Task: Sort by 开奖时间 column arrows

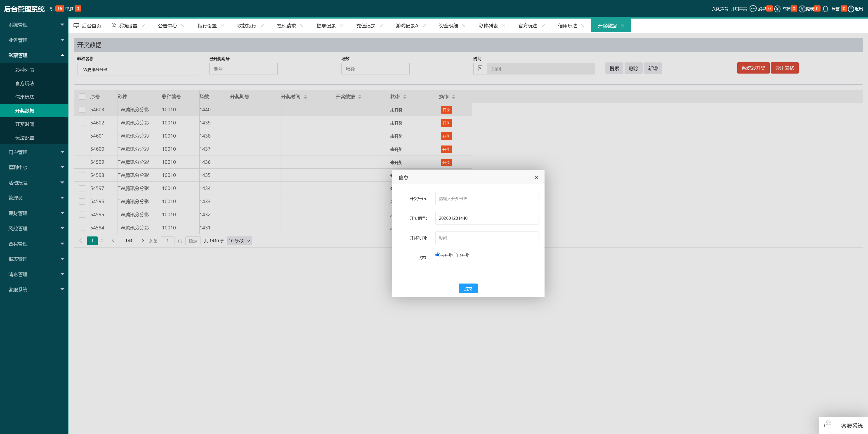Action: (305, 97)
